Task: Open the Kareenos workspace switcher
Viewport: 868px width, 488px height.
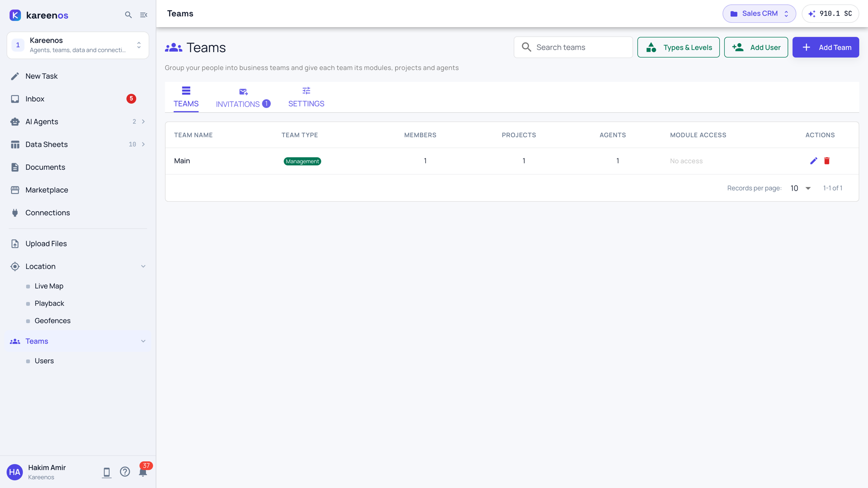Action: coord(78,45)
